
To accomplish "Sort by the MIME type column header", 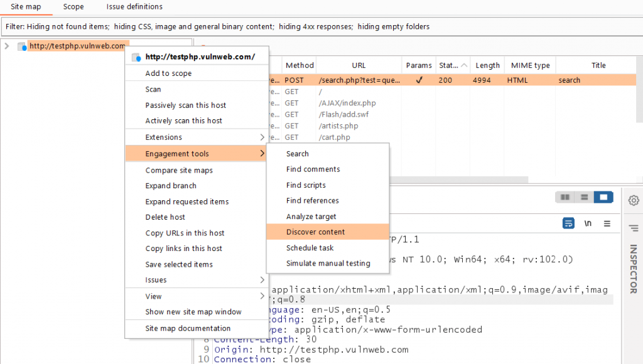I will pos(530,65).
